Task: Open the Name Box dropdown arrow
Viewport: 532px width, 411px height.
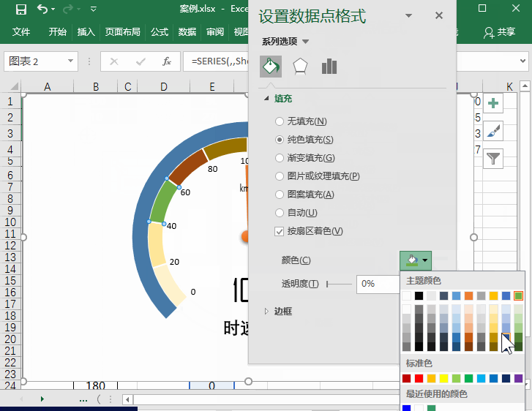Action: [x=70, y=61]
